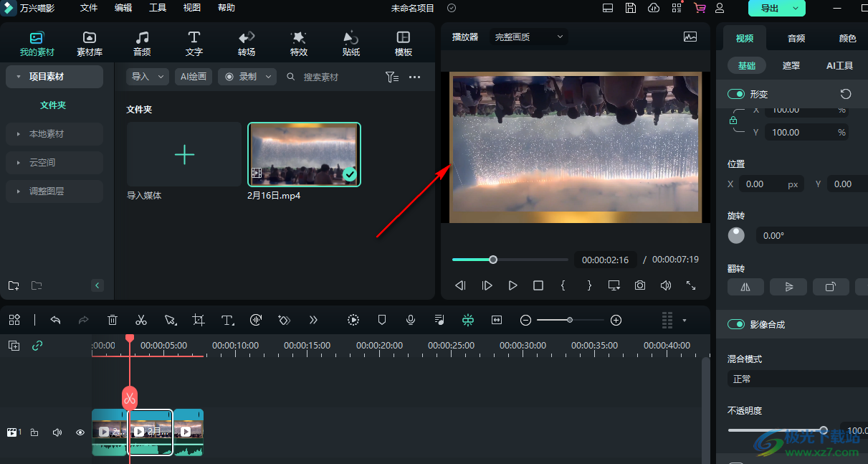
Task: Click the preview playback progress slider
Action: point(510,260)
